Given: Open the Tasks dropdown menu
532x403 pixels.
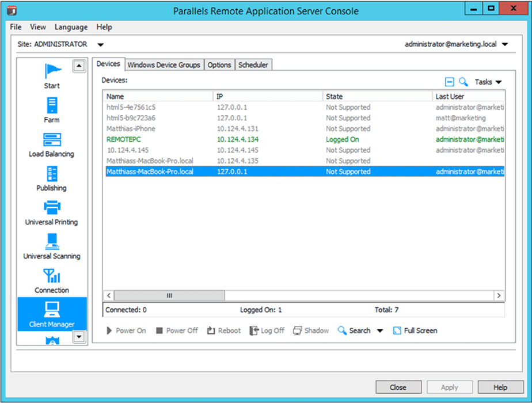Looking at the screenshot, I should click(x=488, y=82).
